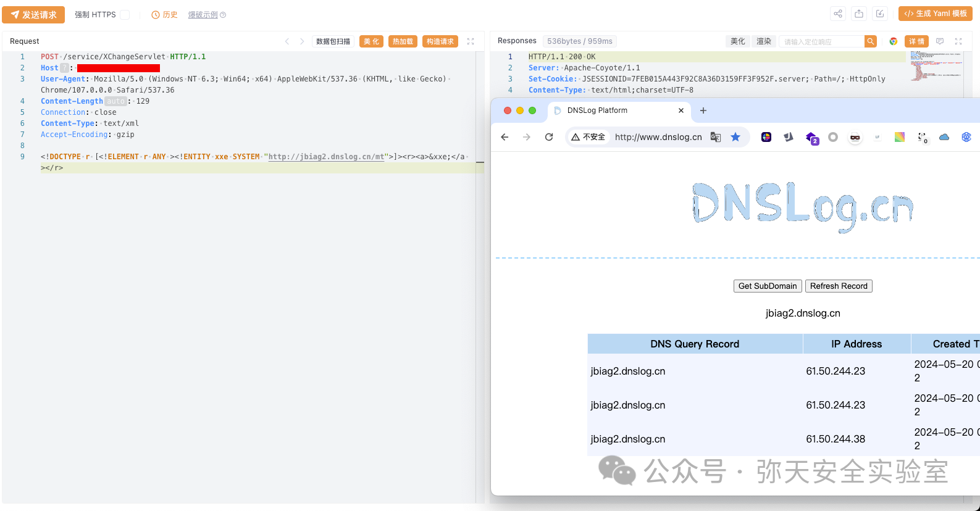This screenshot has width=980, height=511.
Task: Click the purple extension icon with badge 2
Action: pyautogui.click(x=812, y=138)
